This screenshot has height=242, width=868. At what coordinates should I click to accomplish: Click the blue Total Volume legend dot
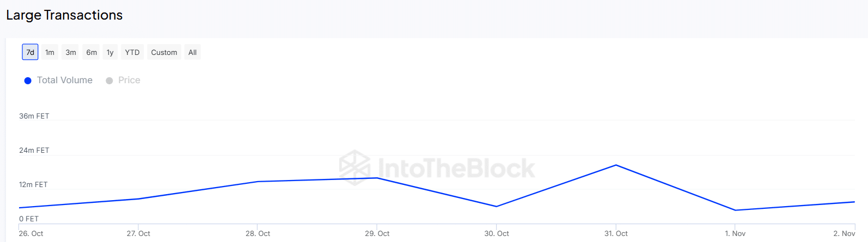coord(28,80)
